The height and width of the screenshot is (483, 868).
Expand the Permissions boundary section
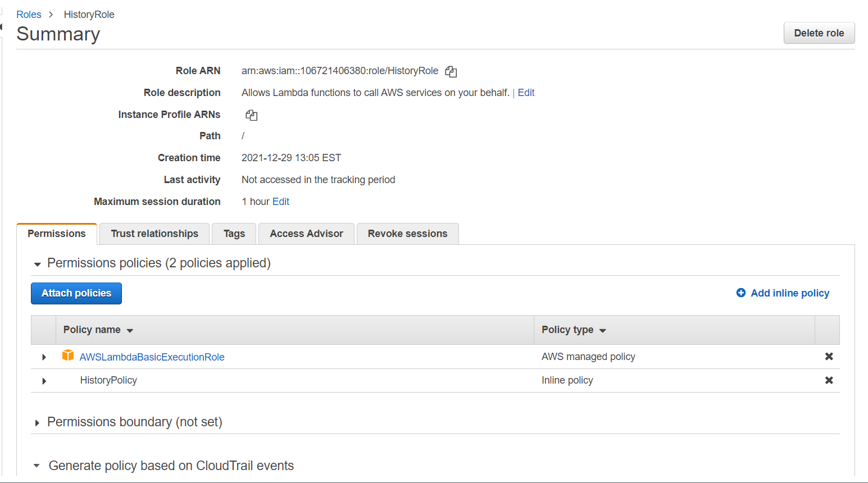click(x=37, y=422)
